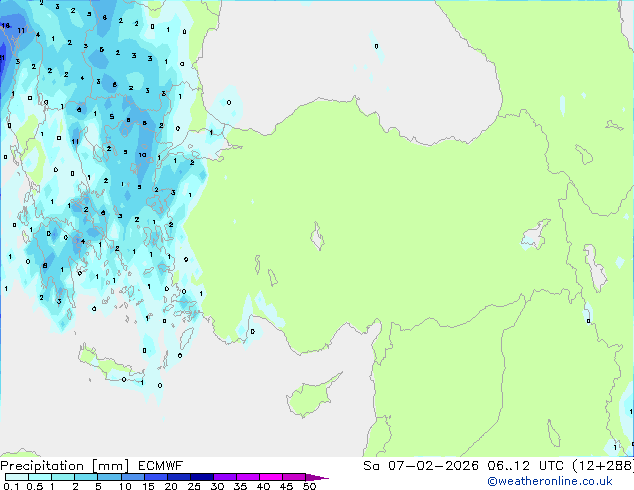Click the 0.1–0.5 mm legend color

pos(17,477)
